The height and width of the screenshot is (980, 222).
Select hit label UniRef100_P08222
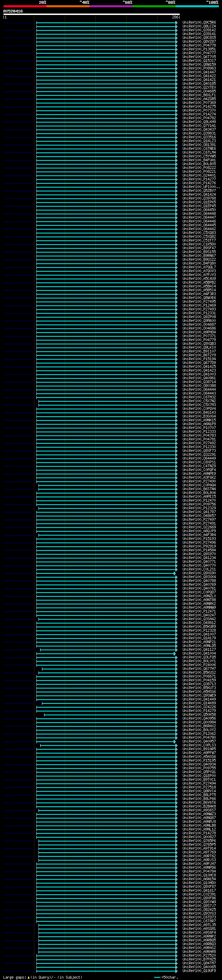tap(199, 168)
